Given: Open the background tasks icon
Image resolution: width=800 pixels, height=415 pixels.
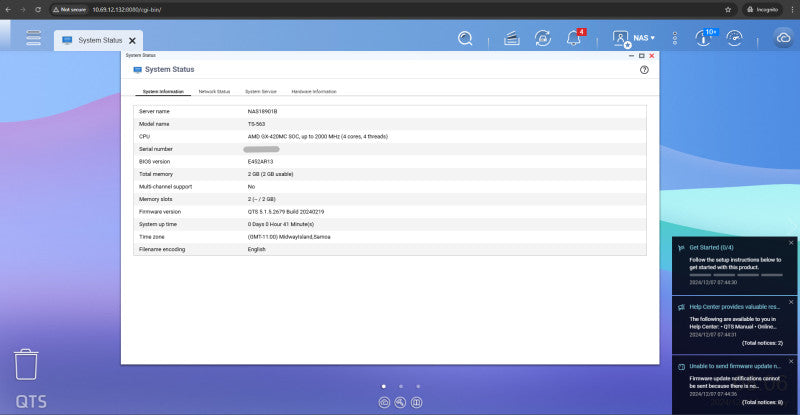Looking at the screenshot, I should (512, 38).
